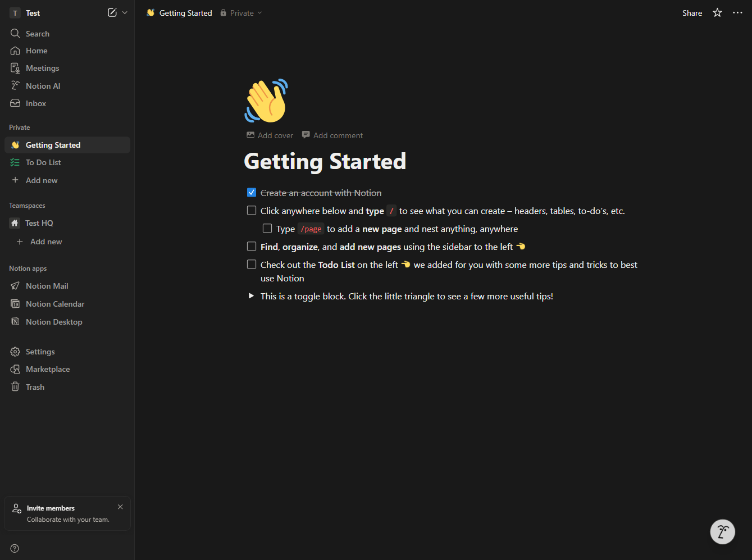This screenshot has width=752, height=560.
Task: Go to Inbox in the sidebar
Action: click(x=36, y=103)
